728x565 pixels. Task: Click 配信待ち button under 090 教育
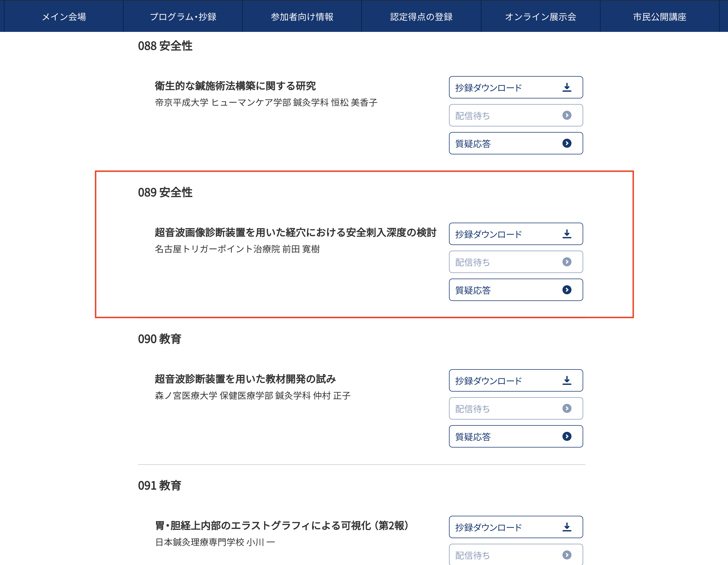pyautogui.click(x=516, y=409)
